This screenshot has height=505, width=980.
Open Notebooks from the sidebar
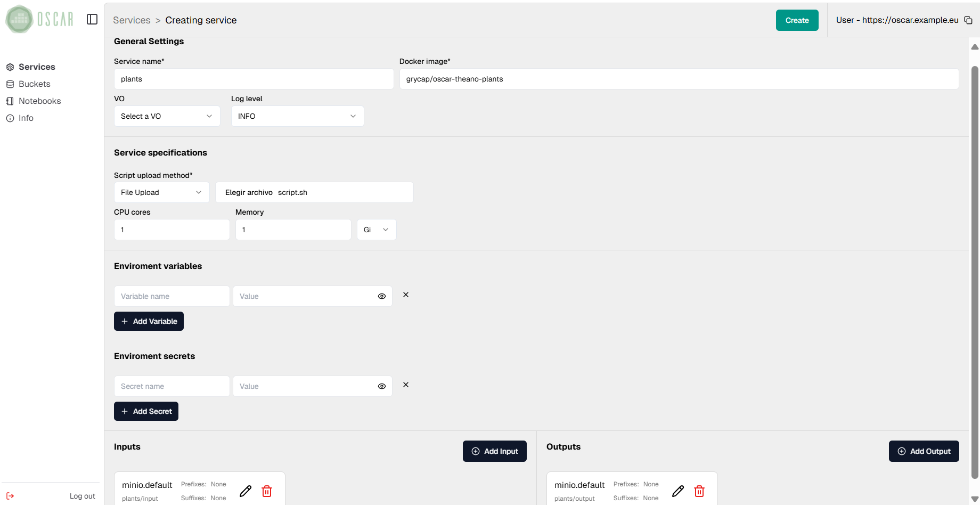click(x=39, y=101)
